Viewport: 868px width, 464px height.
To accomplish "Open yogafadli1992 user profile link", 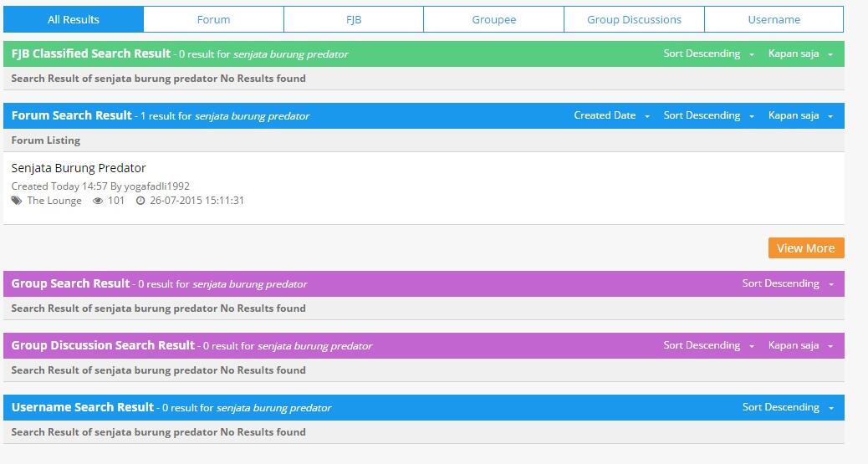I will (156, 186).
